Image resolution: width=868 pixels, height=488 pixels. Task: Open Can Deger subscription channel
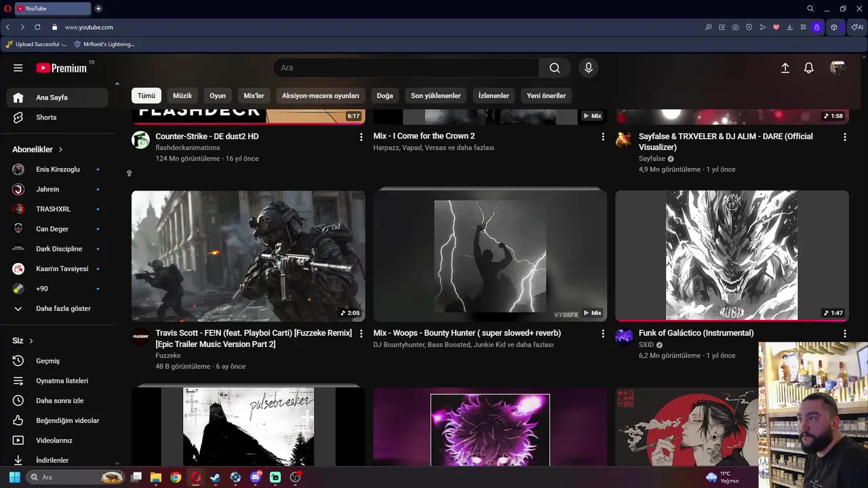click(57, 229)
